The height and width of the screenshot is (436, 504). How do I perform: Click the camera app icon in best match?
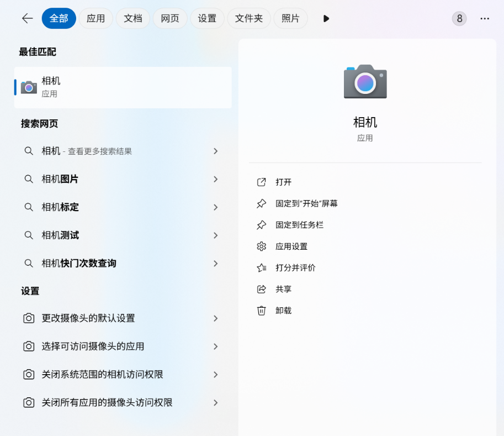(28, 87)
